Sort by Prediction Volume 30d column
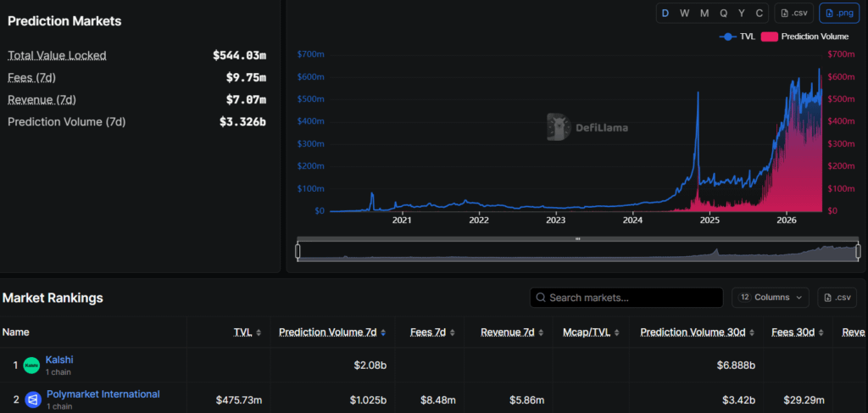This screenshot has width=868, height=413. [698, 332]
